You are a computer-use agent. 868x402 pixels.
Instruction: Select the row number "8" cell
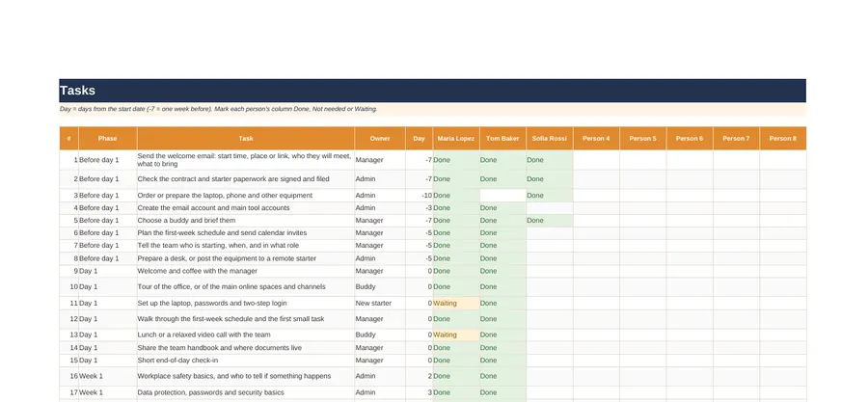click(x=68, y=258)
